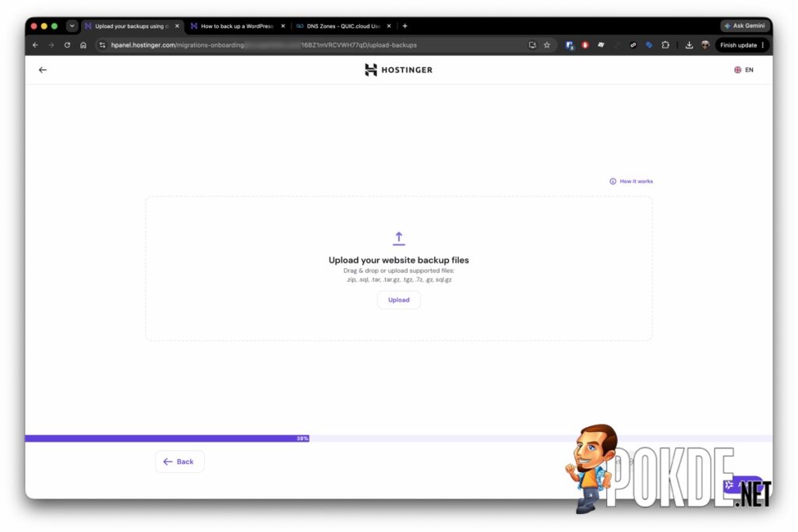Click the Upload button
Screen dimensions: 798x532
399,300
